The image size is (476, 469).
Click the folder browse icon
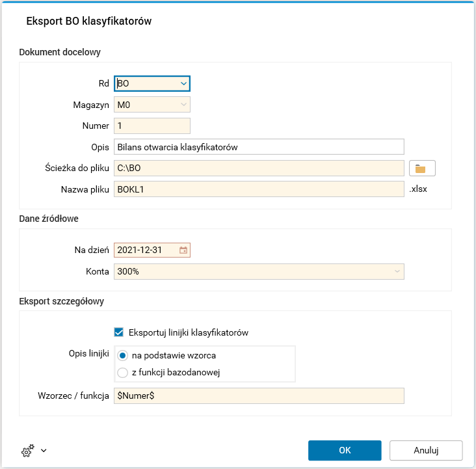coord(421,168)
